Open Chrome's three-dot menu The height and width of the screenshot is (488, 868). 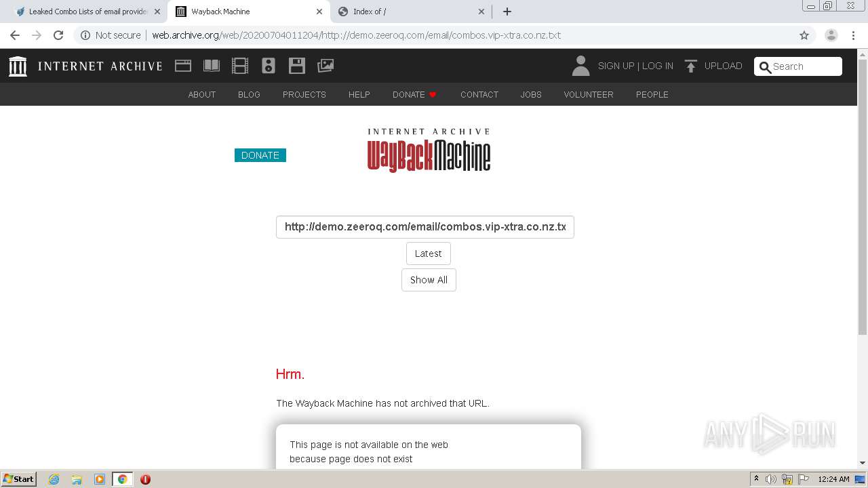click(853, 35)
